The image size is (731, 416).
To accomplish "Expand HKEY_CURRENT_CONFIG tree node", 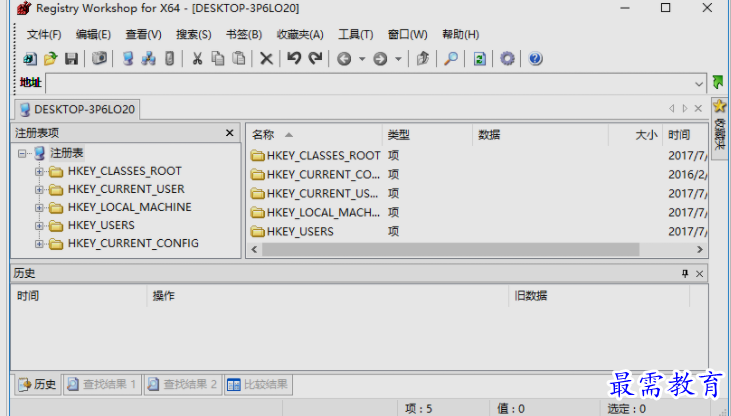I will point(39,243).
